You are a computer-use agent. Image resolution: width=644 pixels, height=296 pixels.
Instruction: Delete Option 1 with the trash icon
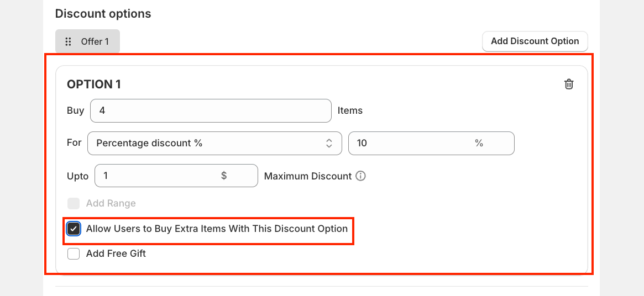568,84
